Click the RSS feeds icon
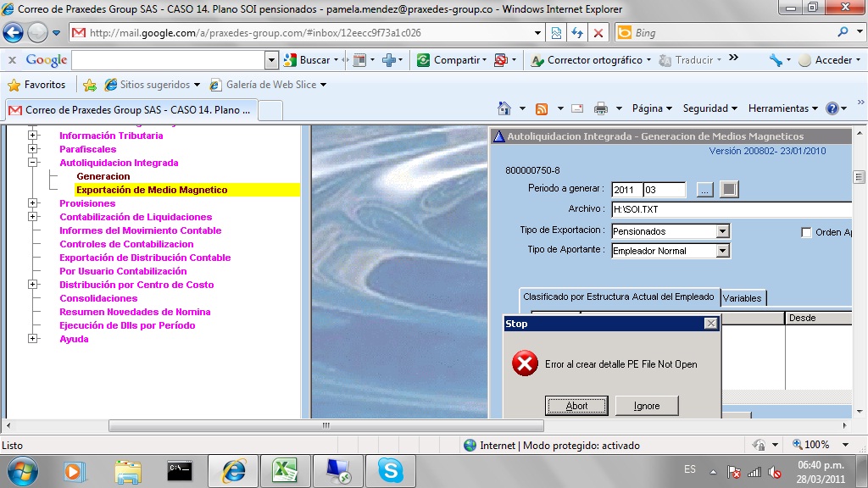 coord(541,108)
